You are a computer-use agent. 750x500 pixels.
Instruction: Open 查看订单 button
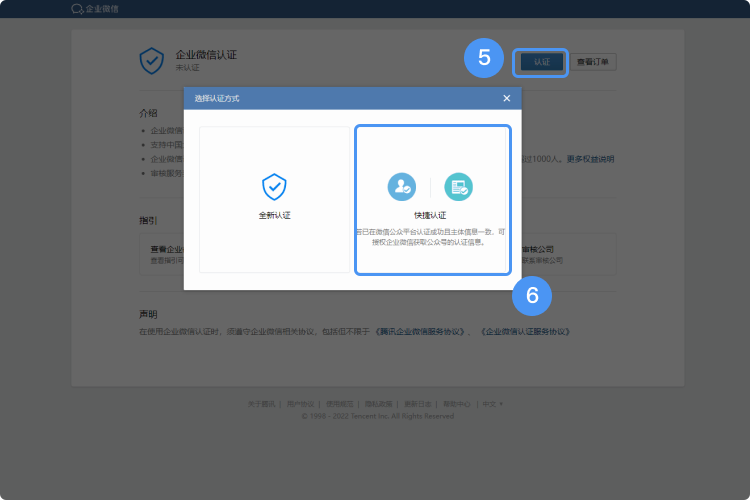[x=593, y=62]
